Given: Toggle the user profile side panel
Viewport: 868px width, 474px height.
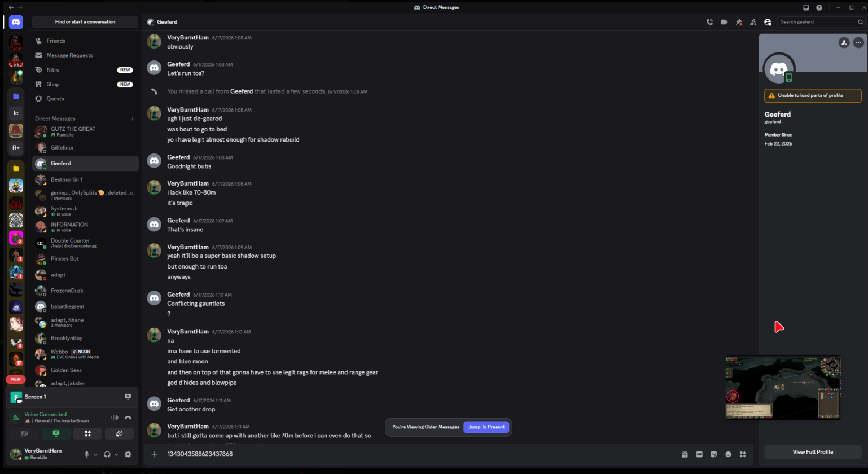Looking at the screenshot, I should click(x=768, y=22).
